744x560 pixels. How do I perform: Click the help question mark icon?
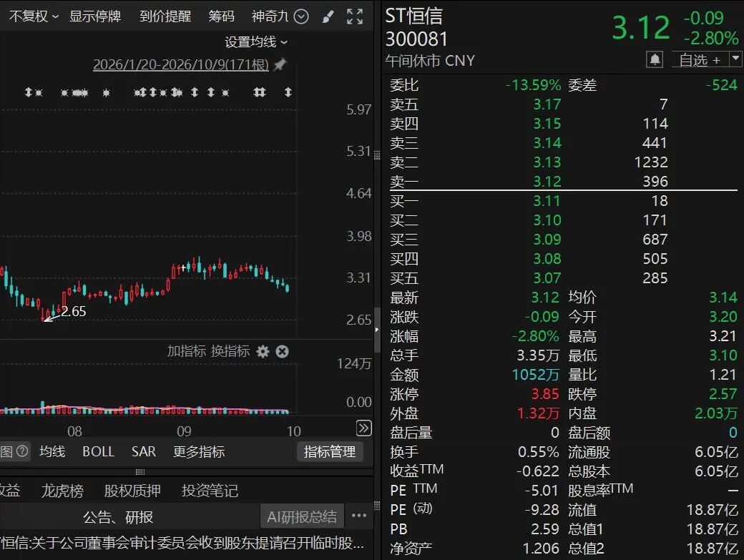22,451
